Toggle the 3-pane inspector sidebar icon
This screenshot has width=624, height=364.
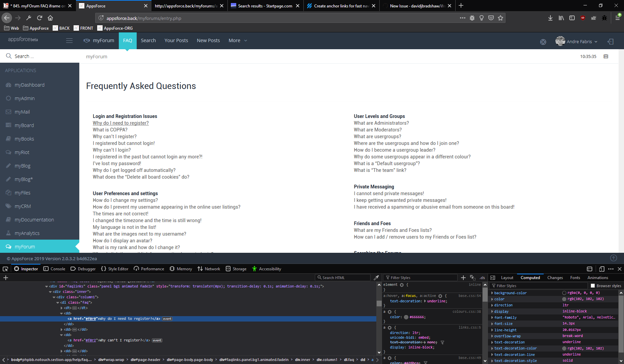pyautogui.click(x=493, y=278)
